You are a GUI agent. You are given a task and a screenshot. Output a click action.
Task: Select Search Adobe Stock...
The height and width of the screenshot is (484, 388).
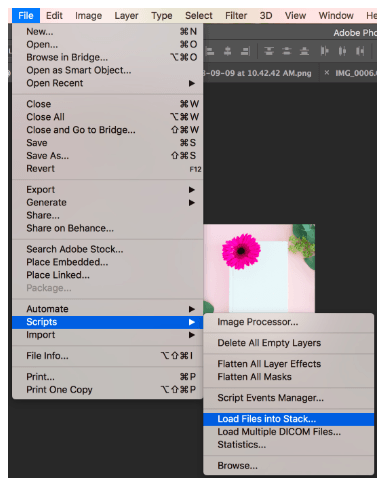(x=108, y=249)
